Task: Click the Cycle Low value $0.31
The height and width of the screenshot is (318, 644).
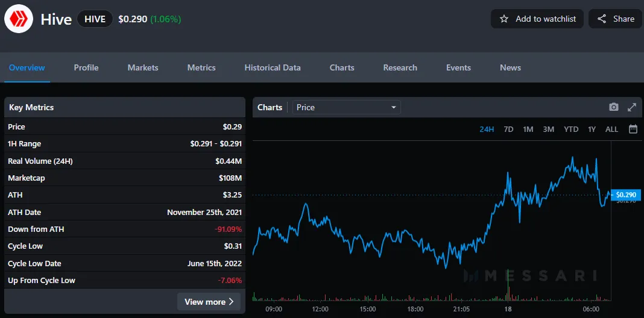Action: [x=233, y=246]
